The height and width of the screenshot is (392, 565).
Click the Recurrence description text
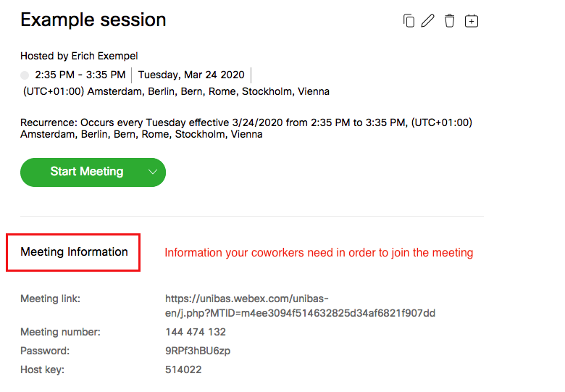tap(246, 128)
